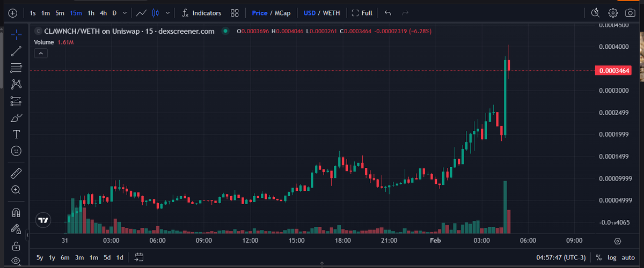Click the 0.0004000 price axis label

coord(614,47)
